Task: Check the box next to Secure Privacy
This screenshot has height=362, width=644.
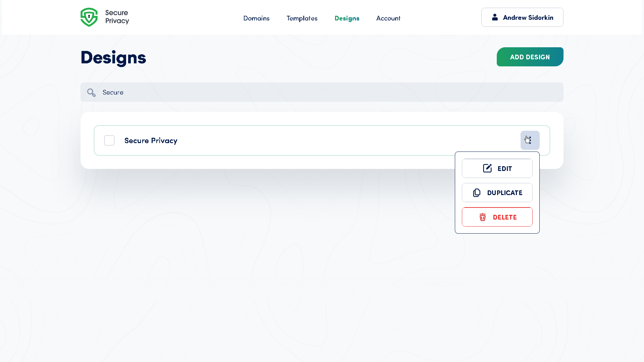Action: (x=109, y=140)
